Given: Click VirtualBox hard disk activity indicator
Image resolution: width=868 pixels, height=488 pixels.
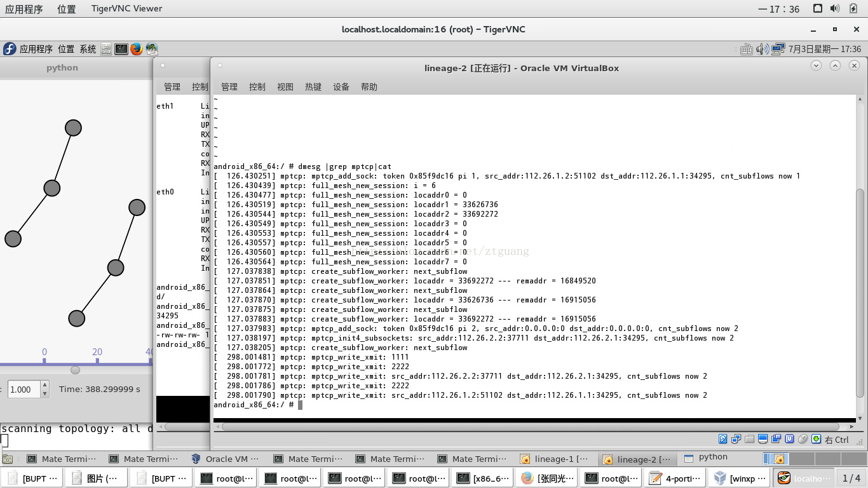Looking at the screenshot, I should point(723,439).
